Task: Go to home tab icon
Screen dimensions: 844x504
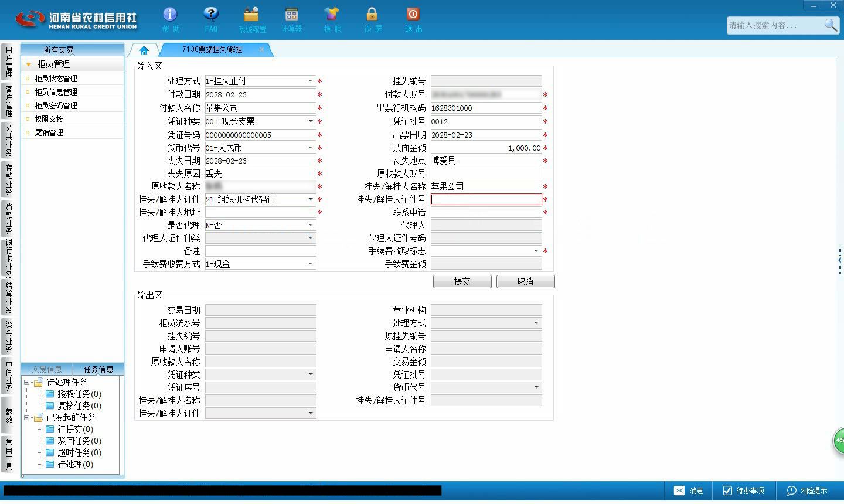Action: pos(144,50)
